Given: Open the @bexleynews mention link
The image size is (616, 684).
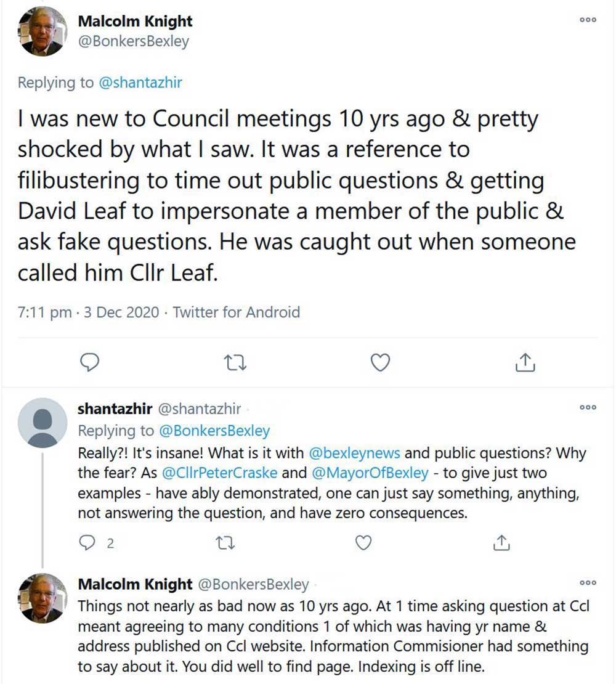Looking at the screenshot, I should [x=354, y=453].
